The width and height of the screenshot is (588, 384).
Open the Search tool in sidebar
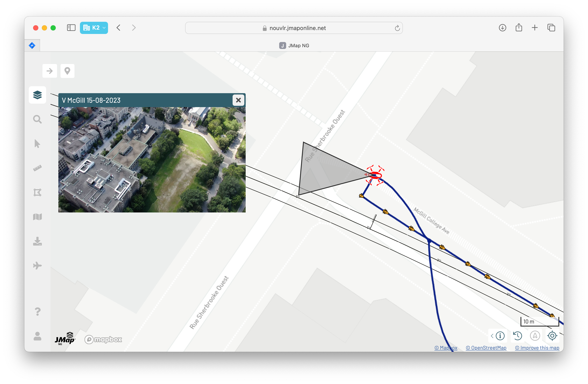[x=37, y=119]
